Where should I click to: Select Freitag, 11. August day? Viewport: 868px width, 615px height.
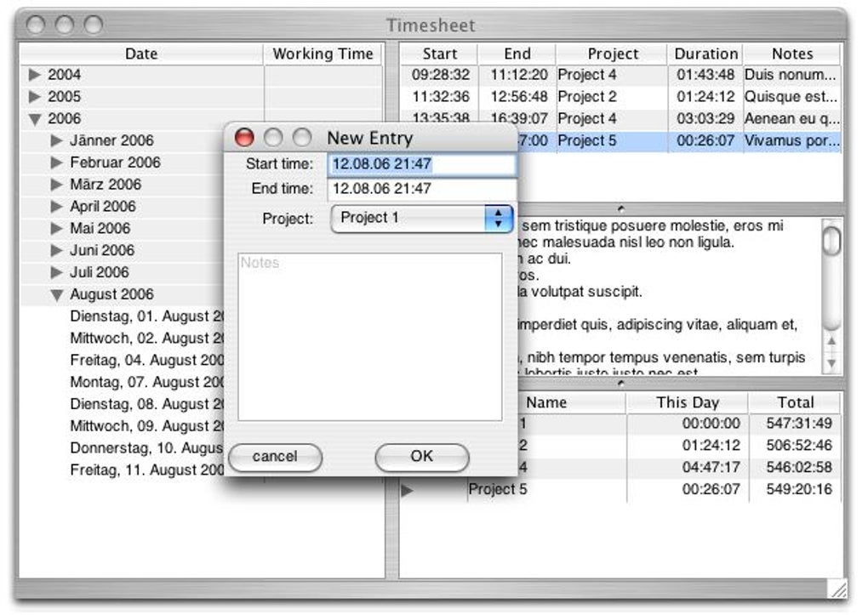click(146, 470)
